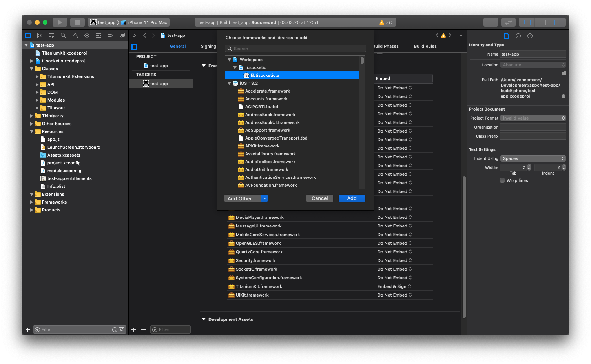Run the build with the Play button
The width and height of the screenshot is (591, 364).
pos(60,22)
